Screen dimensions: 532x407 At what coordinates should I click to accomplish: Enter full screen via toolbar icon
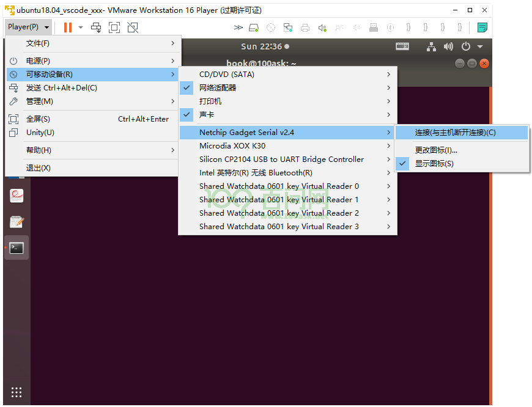tap(114, 28)
